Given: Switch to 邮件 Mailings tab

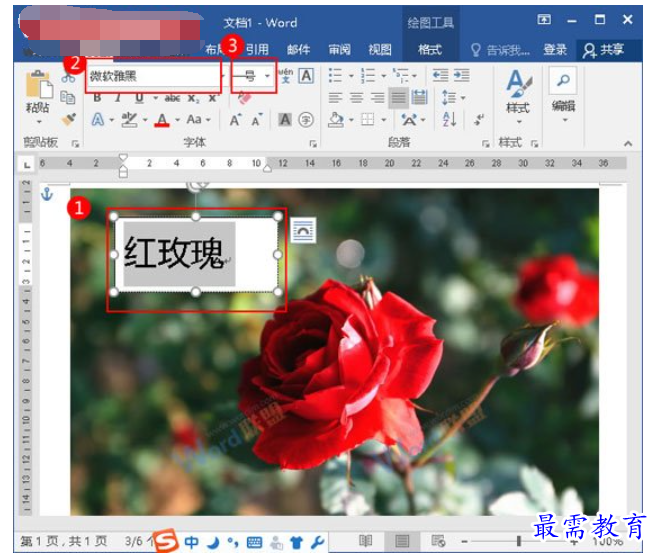Looking at the screenshot, I should pyautogui.click(x=298, y=50).
